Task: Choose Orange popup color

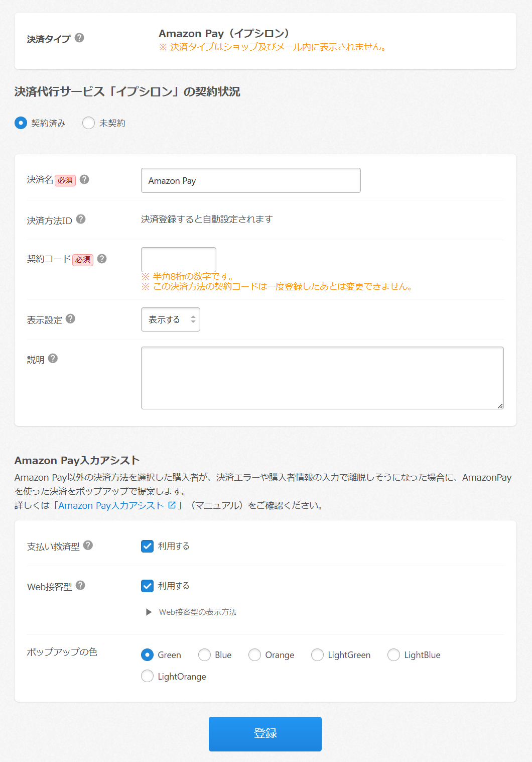Action: (255, 655)
